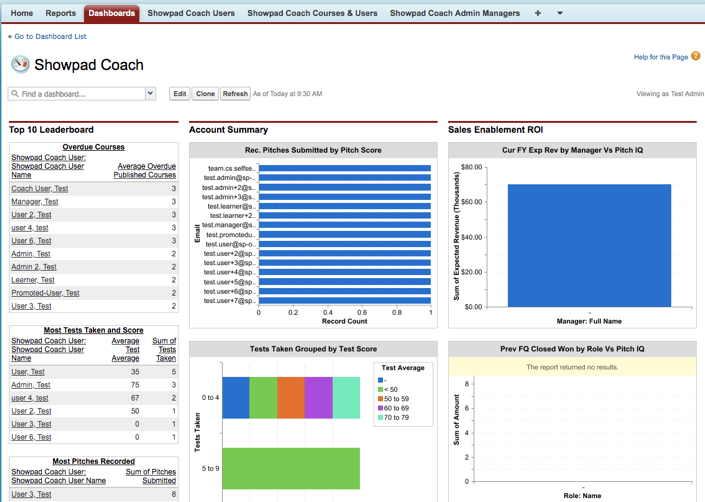Expand the tab bar dropdown arrow
Screen dimensions: 705x502
pos(560,13)
